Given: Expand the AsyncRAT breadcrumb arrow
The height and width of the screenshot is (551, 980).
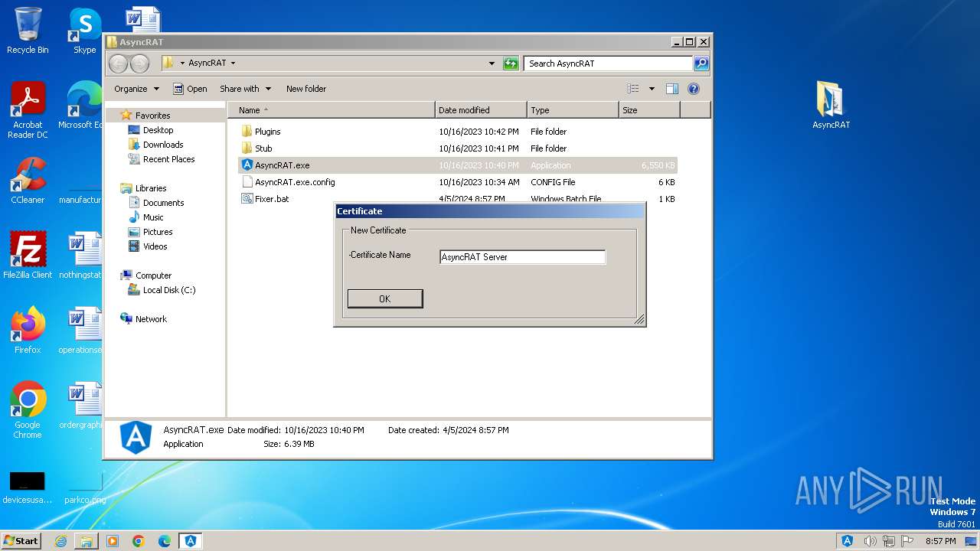Looking at the screenshot, I should pos(233,64).
